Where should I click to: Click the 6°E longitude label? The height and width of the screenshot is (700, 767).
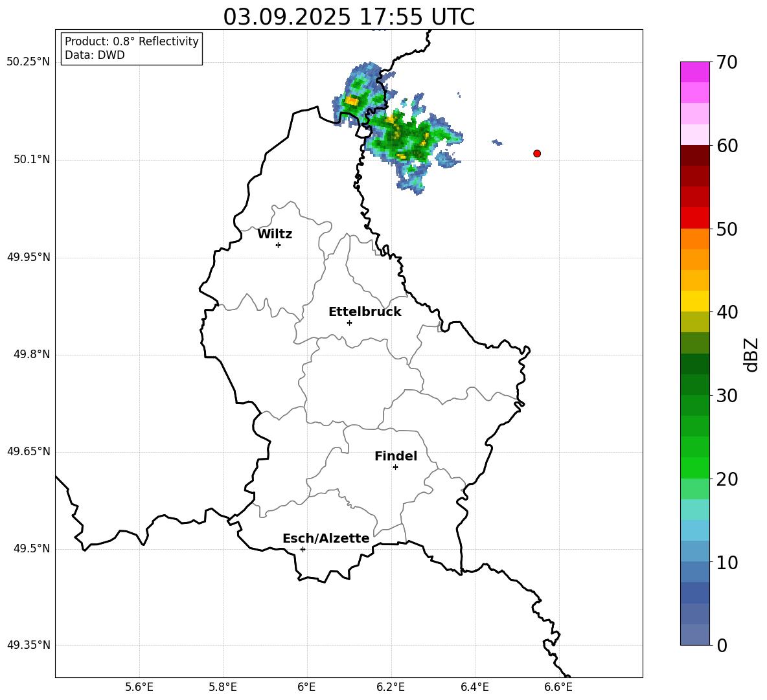(306, 687)
